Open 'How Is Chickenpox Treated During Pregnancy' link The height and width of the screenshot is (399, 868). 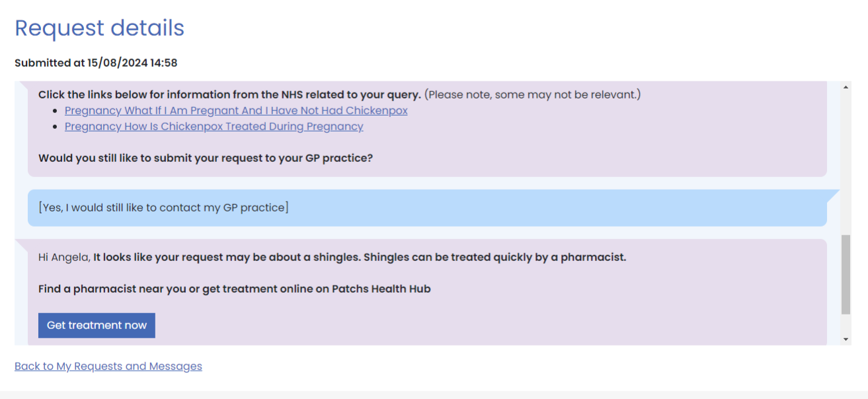[214, 127]
